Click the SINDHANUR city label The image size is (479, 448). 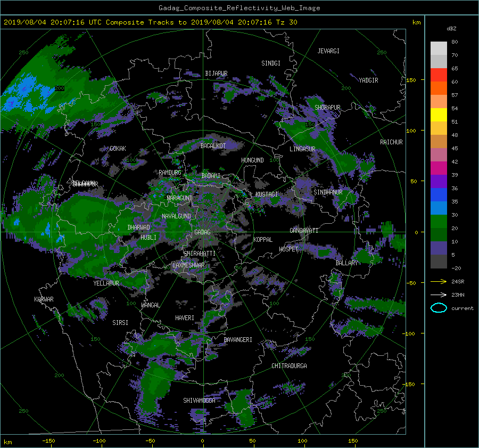tap(328, 192)
